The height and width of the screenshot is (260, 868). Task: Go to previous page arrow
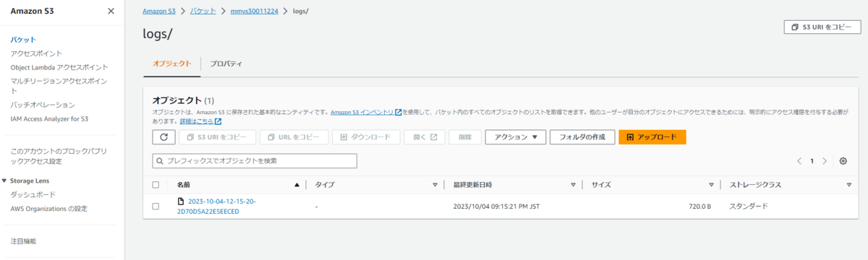(799, 161)
